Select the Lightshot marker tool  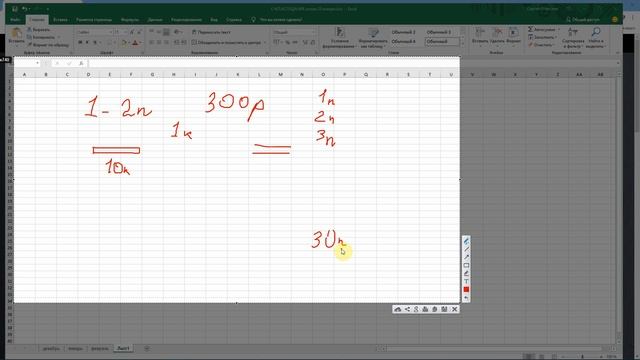[x=466, y=273]
